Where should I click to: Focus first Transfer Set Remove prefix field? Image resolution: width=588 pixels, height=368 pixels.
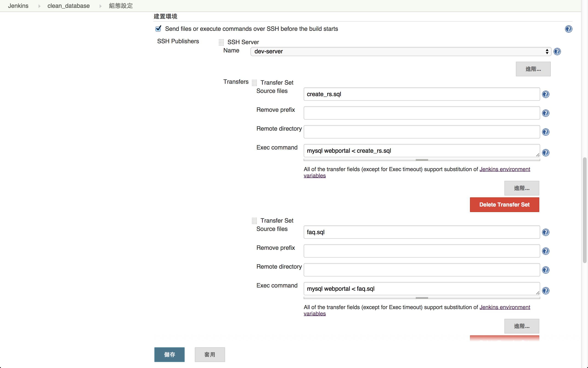422,113
